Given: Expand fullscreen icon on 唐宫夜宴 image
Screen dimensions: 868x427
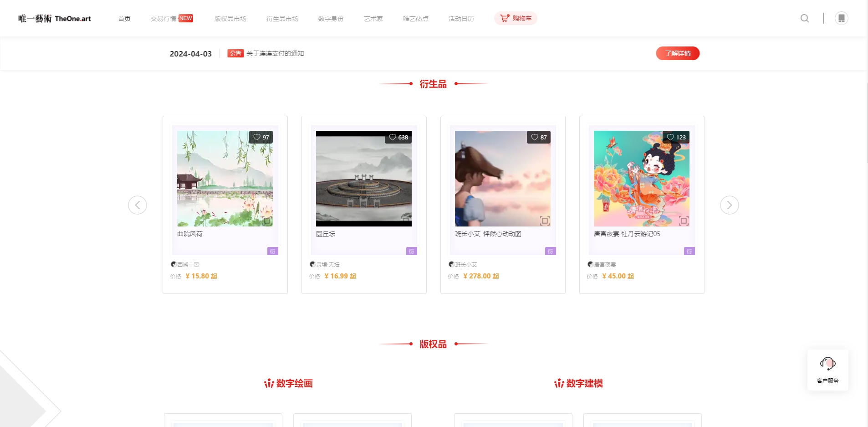Looking at the screenshot, I should (684, 221).
